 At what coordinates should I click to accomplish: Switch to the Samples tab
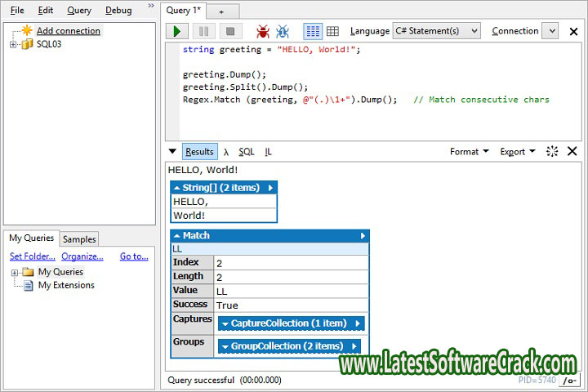click(x=79, y=239)
